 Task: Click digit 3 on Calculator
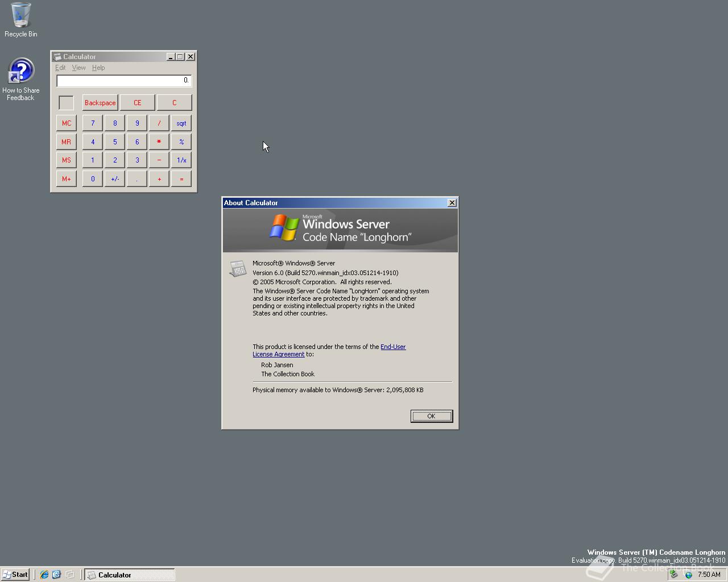(x=137, y=160)
